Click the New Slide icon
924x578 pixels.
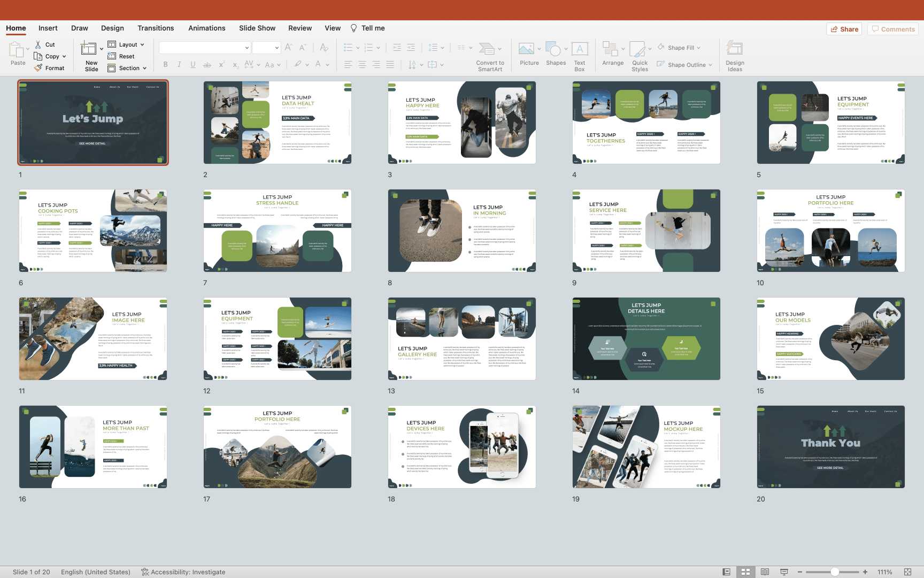pos(88,49)
